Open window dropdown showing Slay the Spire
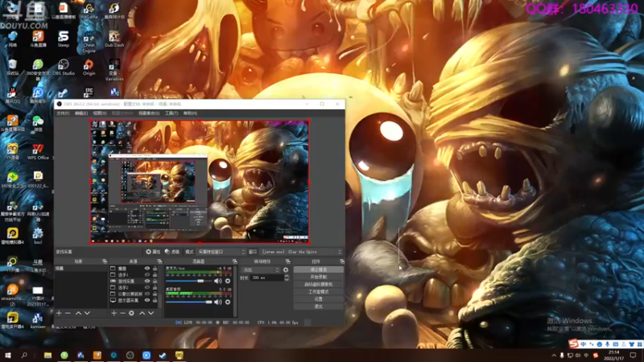This screenshot has height=362, width=644. click(x=301, y=252)
